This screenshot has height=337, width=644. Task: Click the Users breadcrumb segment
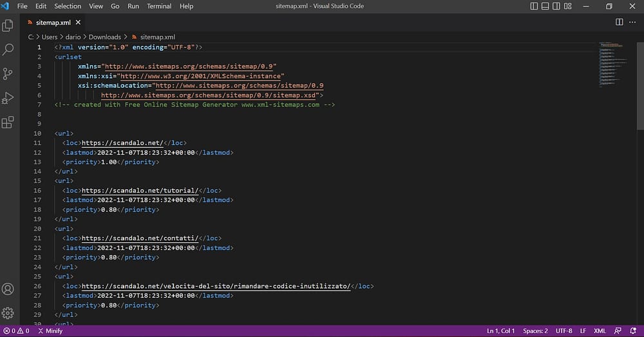click(50, 37)
